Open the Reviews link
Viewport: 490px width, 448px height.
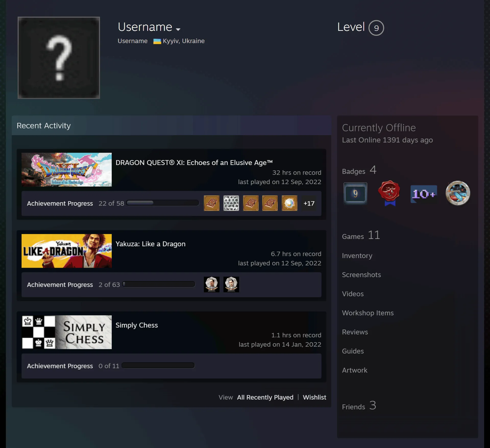pyautogui.click(x=355, y=332)
